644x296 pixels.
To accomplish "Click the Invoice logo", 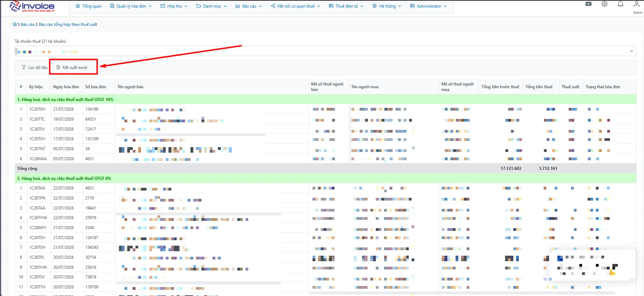I will click(32, 7).
